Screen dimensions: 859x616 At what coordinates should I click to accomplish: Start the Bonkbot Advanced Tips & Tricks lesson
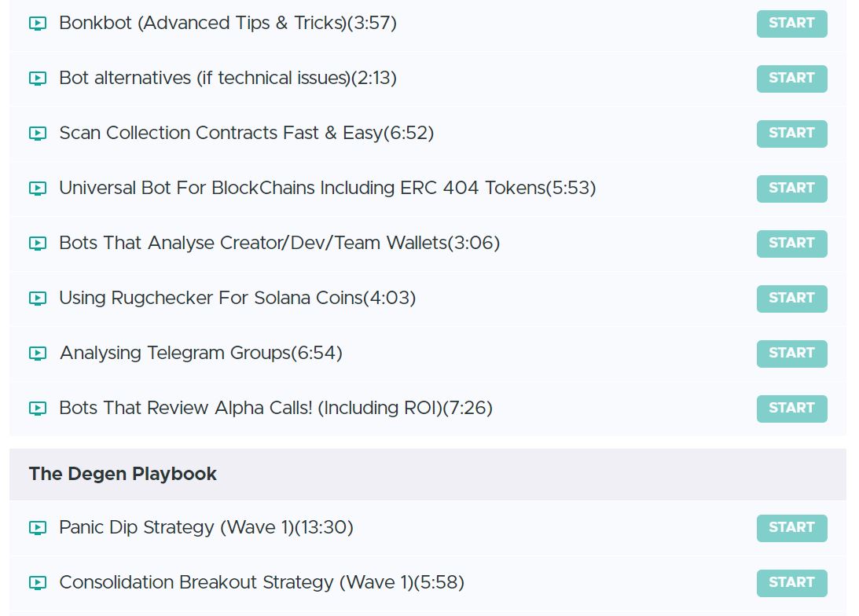click(791, 24)
